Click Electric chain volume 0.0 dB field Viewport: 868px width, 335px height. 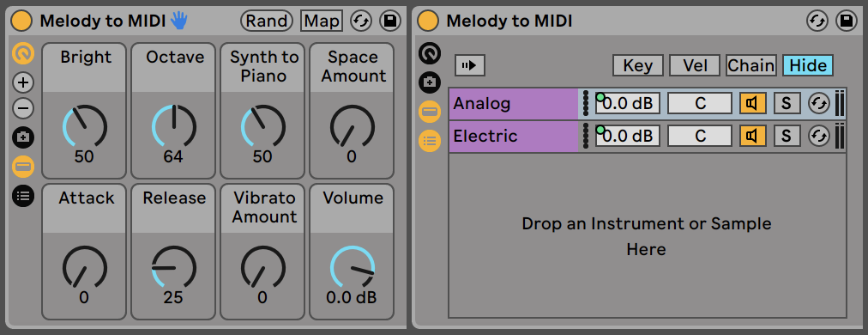(628, 136)
